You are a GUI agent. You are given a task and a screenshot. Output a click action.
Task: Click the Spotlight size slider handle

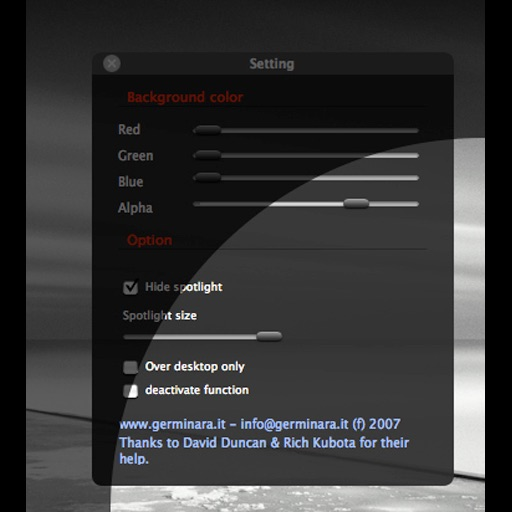[269, 336]
